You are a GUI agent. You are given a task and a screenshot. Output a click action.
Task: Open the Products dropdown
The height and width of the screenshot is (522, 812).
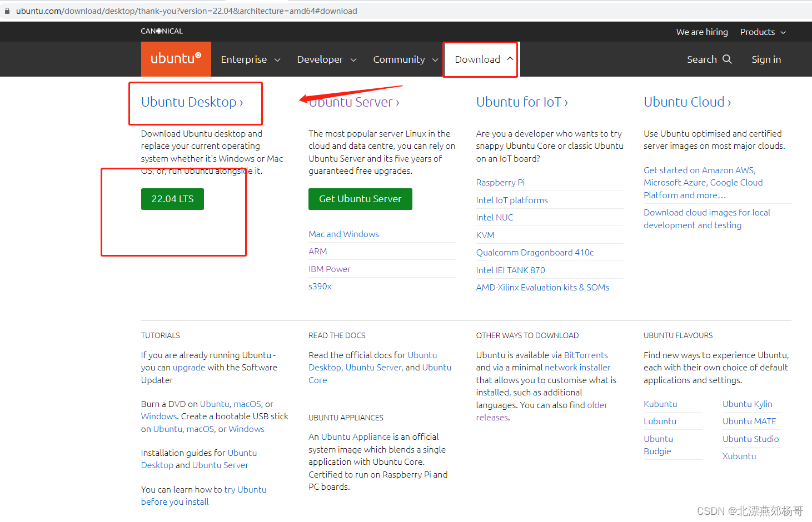(x=763, y=32)
